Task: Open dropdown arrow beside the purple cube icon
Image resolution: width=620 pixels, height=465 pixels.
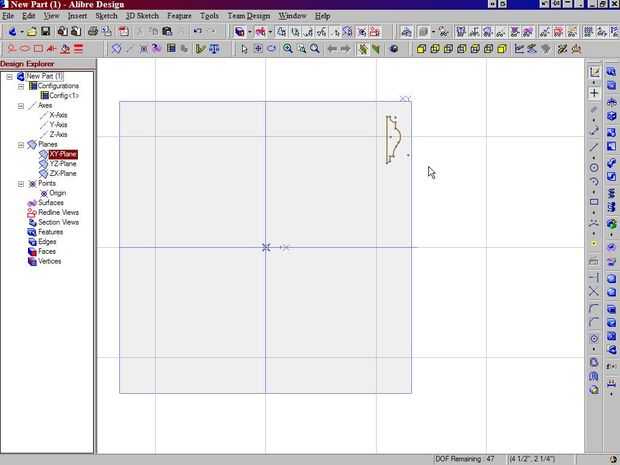Action: tap(250, 32)
